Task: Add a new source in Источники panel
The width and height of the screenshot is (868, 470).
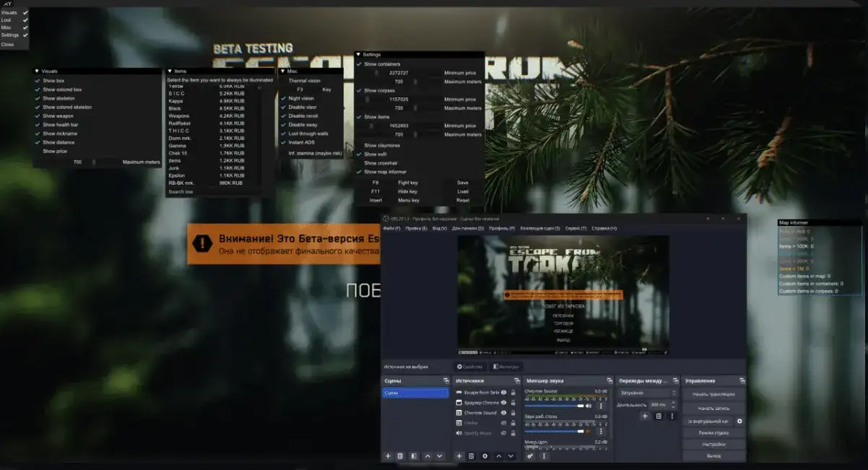Action: point(459,456)
